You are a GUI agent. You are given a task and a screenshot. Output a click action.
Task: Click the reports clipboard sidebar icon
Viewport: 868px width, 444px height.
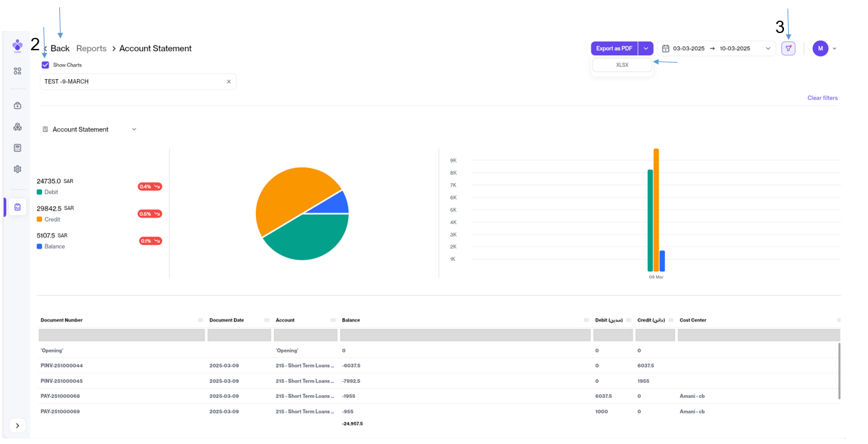coord(18,207)
